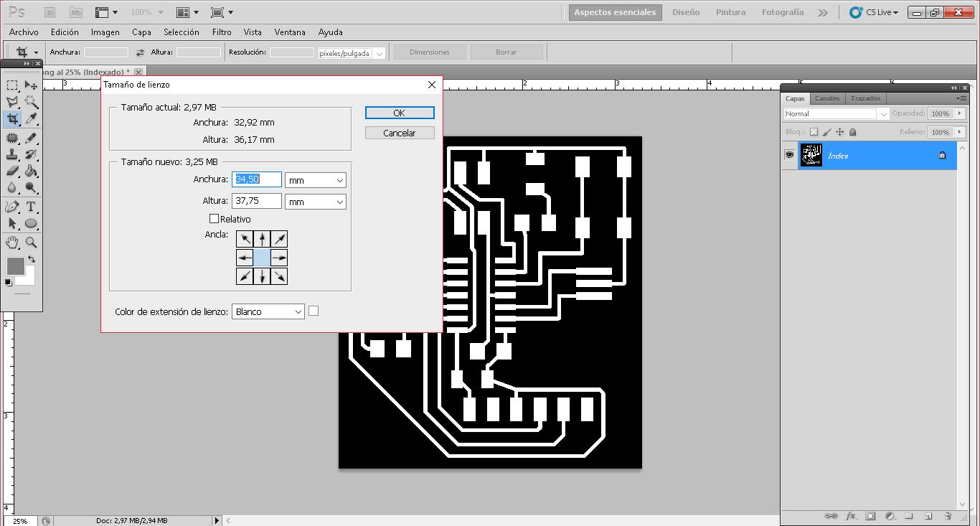This screenshot has width=980, height=526.
Task: Switch to Aspectos esenciales workspace
Action: 615,12
